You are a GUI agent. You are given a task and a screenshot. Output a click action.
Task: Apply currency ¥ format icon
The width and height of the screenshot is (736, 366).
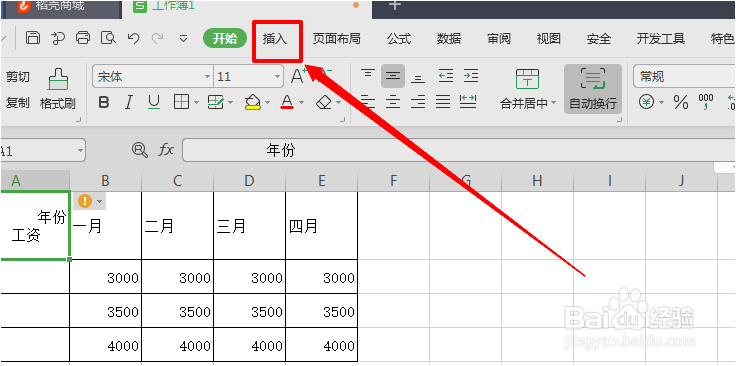tap(646, 101)
